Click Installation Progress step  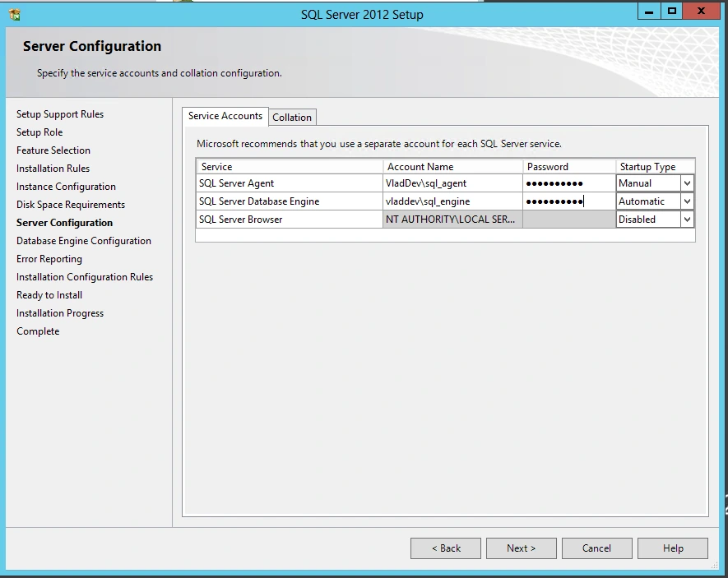[x=60, y=313]
